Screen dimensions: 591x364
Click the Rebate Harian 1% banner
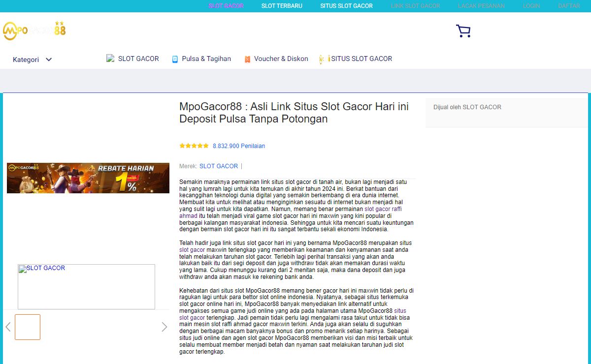pos(88,178)
